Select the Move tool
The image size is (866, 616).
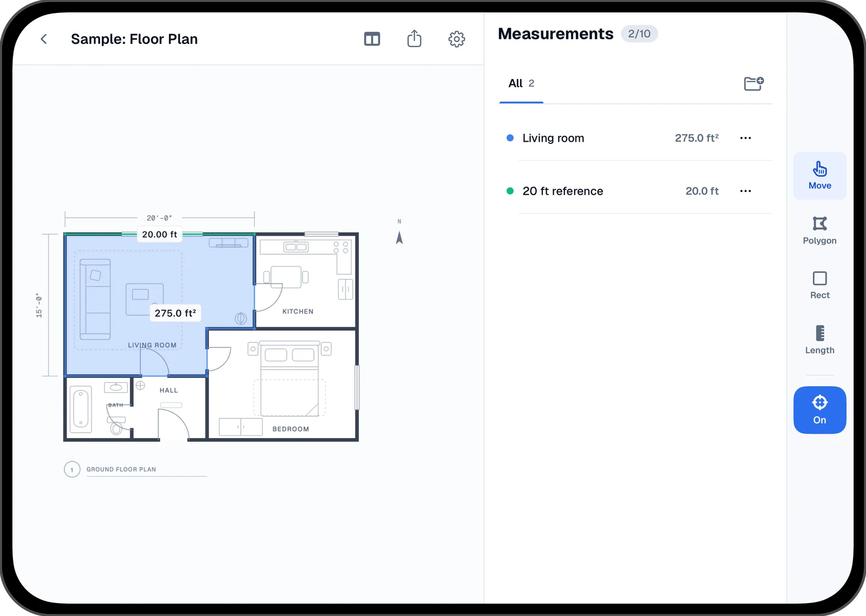point(819,176)
